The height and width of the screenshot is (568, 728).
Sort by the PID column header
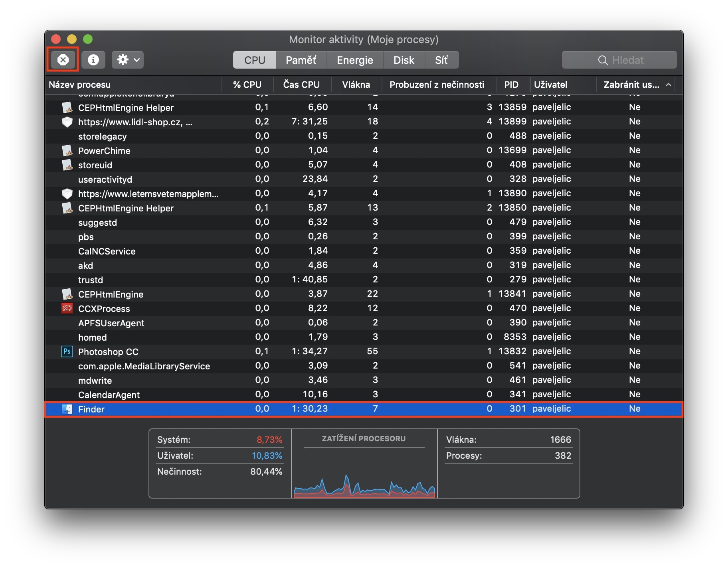(511, 85)
